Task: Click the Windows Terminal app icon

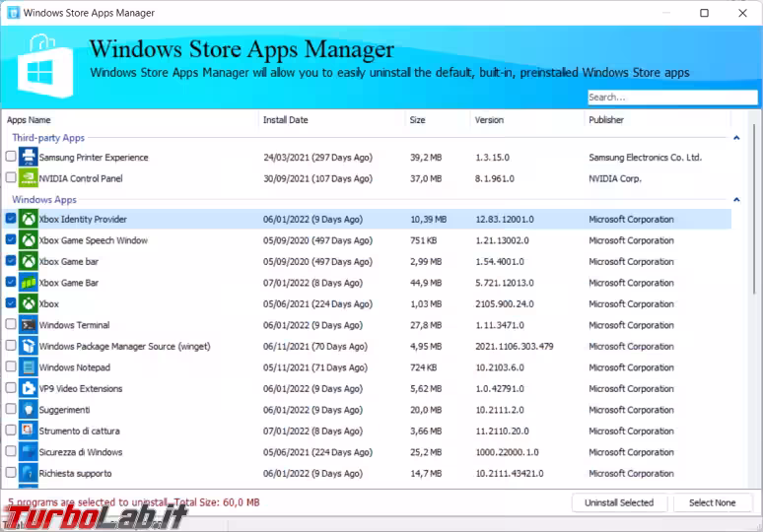Action: click(x=29, y=325)
